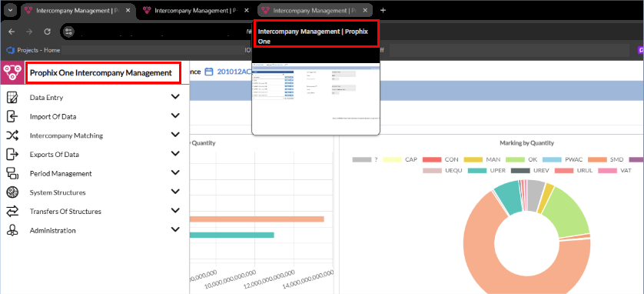The height and width of the screenshot is (294, 644).
Task: Click the tab preview thumbnail
Action: coord(315,92)
